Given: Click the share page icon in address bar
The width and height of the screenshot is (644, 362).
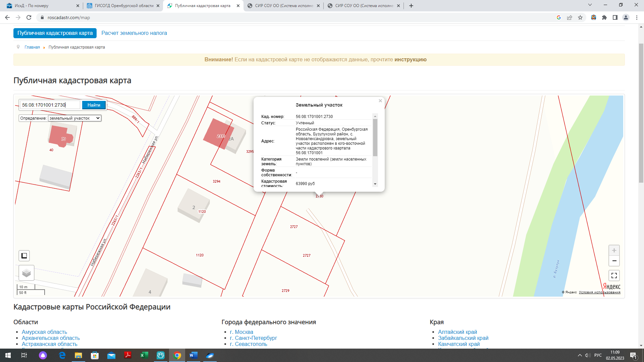Looking at the screenshot, I should tap(570, 18).
